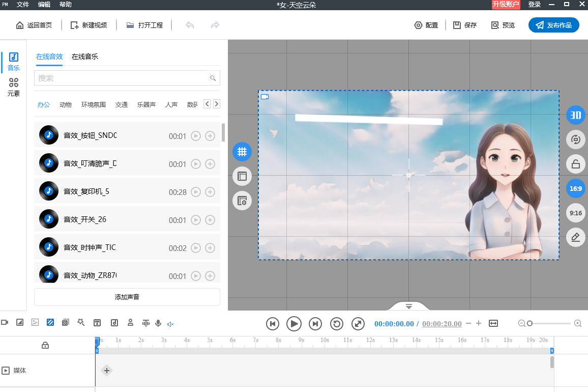
Task: Click the total duration 00:00:20.00
Action: [x=442, y=324]
